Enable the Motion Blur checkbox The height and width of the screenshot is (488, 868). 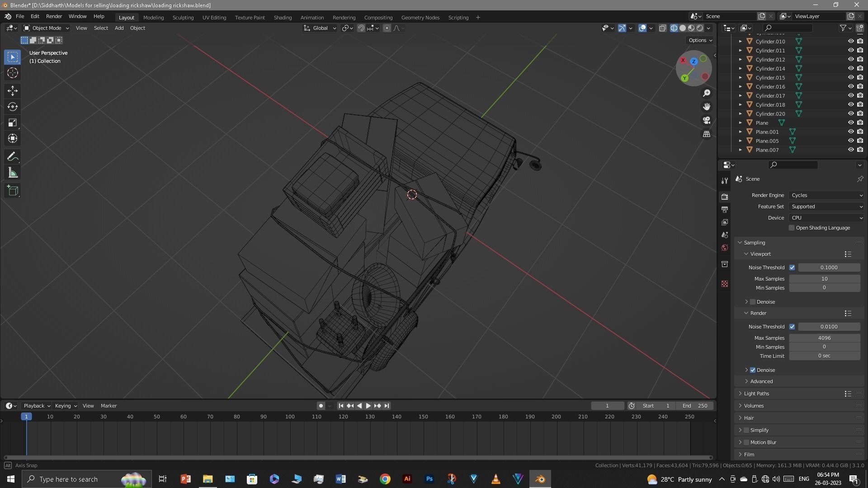pos(746,442)
